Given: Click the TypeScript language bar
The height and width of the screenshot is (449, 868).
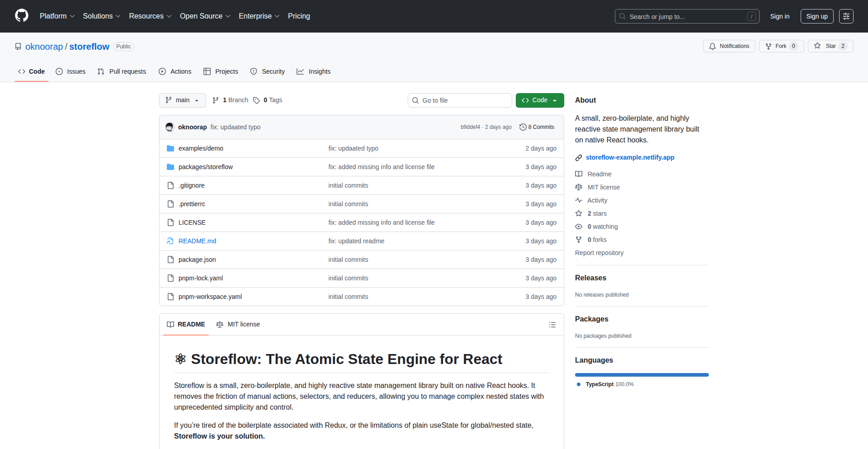Looking at the screenshot, I should coord(642,375).
